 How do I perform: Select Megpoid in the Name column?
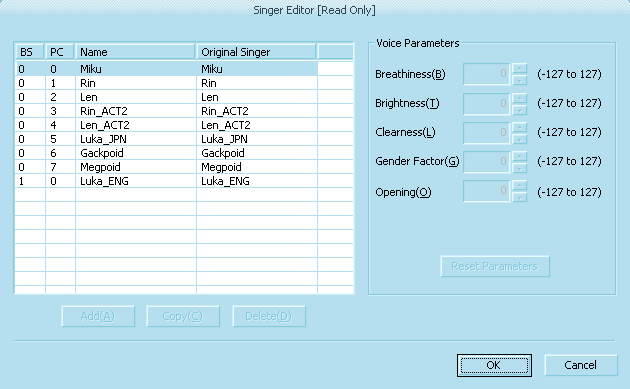coord(100,167)
